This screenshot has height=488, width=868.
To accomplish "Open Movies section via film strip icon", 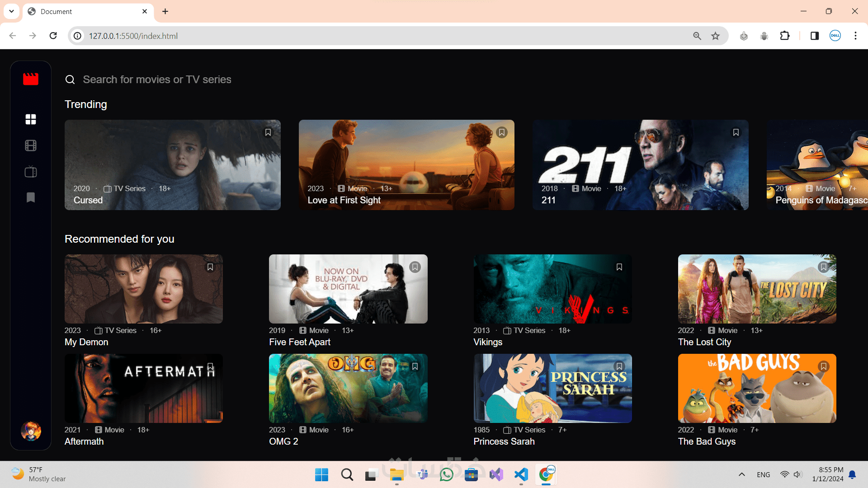I will pyautogui.click(x=31, y=145).
